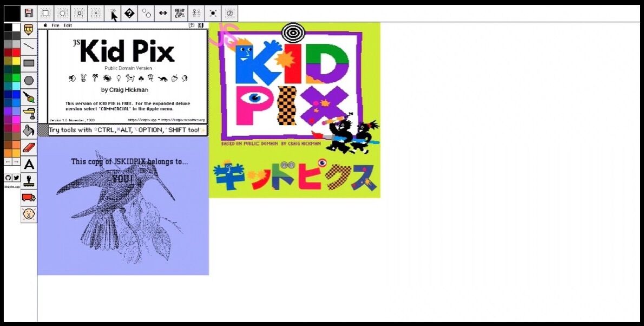Choose the two people figures option

click(196, 13)
